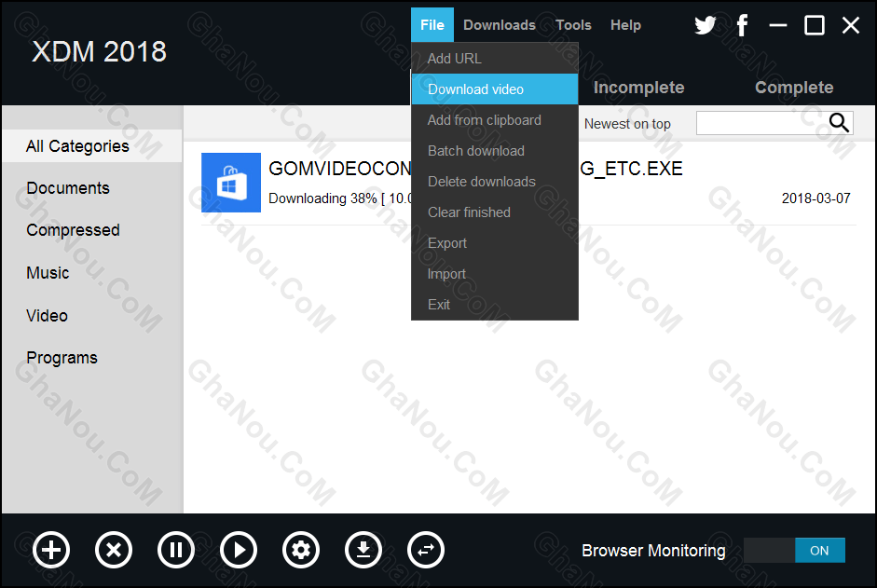The image size is (877, 588).
Task: Select Import from the menu
Action: [x=495, y=274]
